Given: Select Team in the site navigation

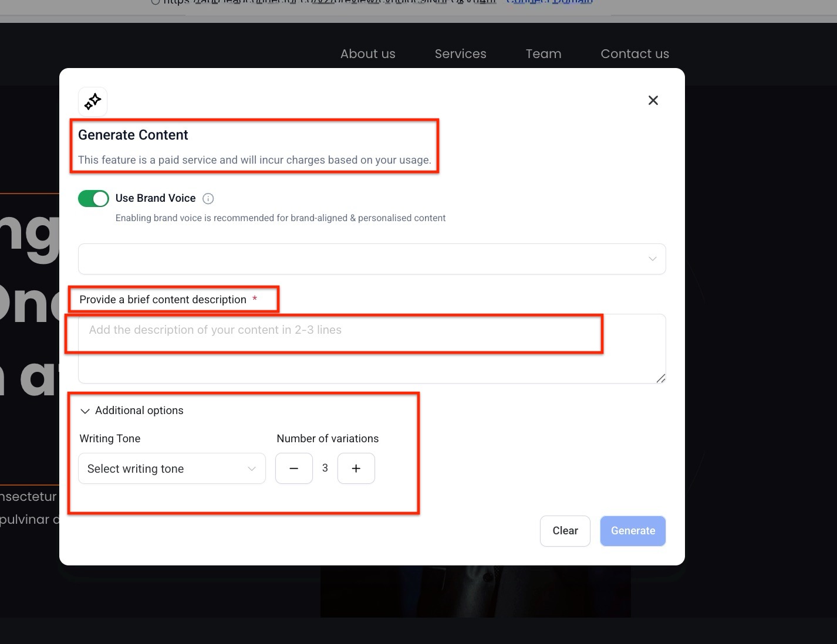Looking at the screenshot, I should coord(543,54).
